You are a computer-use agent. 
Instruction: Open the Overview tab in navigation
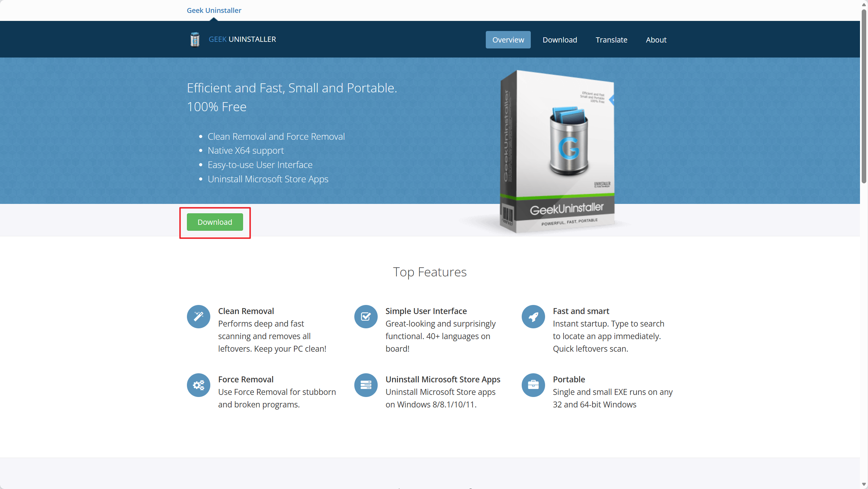point(508,40)
